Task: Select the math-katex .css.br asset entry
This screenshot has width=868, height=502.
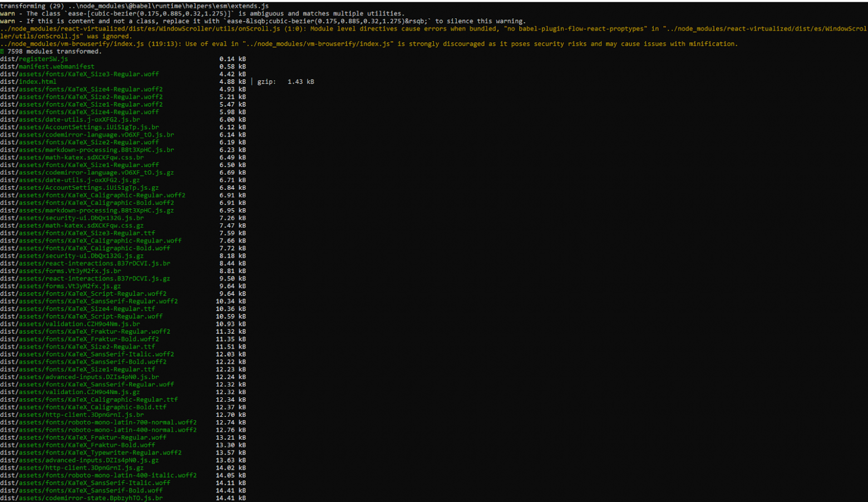Action: click(x=72, y=158)
